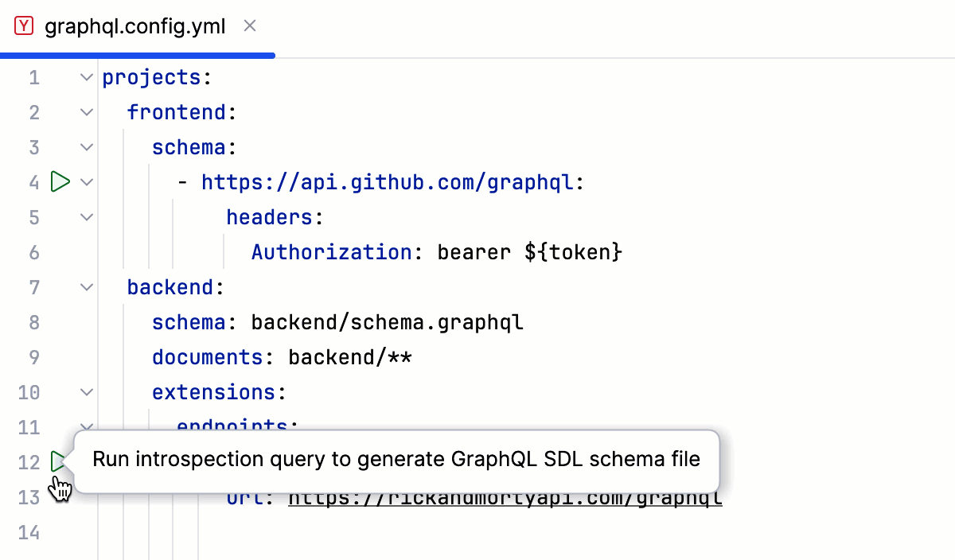Close the graphql.config.yml tab
Viewport: 955px width, 560px height.
click(249, 25)
